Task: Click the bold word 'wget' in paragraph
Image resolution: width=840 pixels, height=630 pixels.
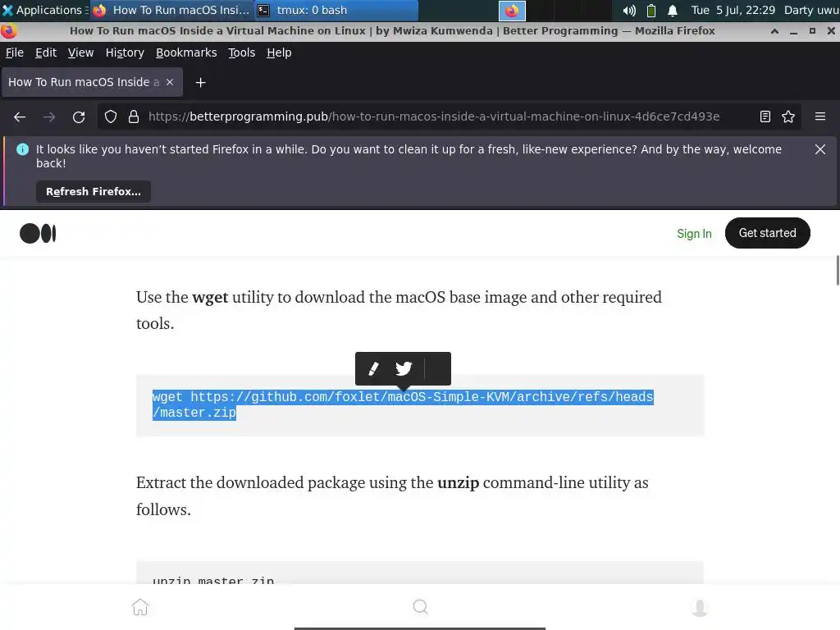Action: tap(210, 297)
